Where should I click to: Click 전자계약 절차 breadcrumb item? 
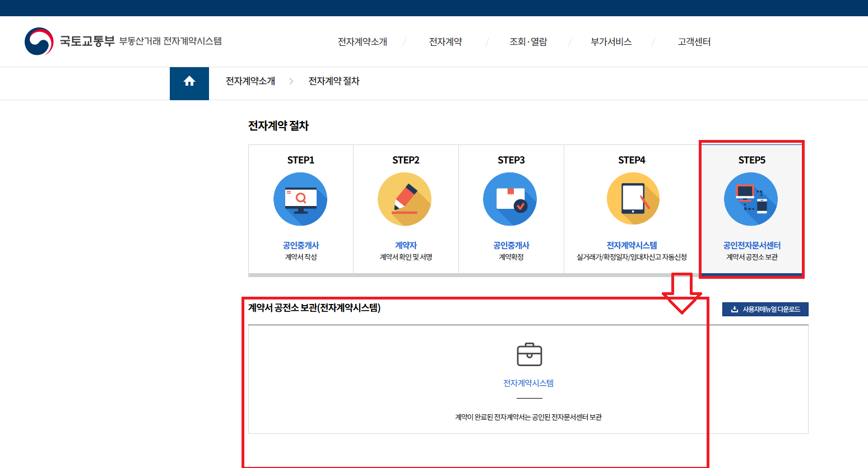[x=334, y=81]
